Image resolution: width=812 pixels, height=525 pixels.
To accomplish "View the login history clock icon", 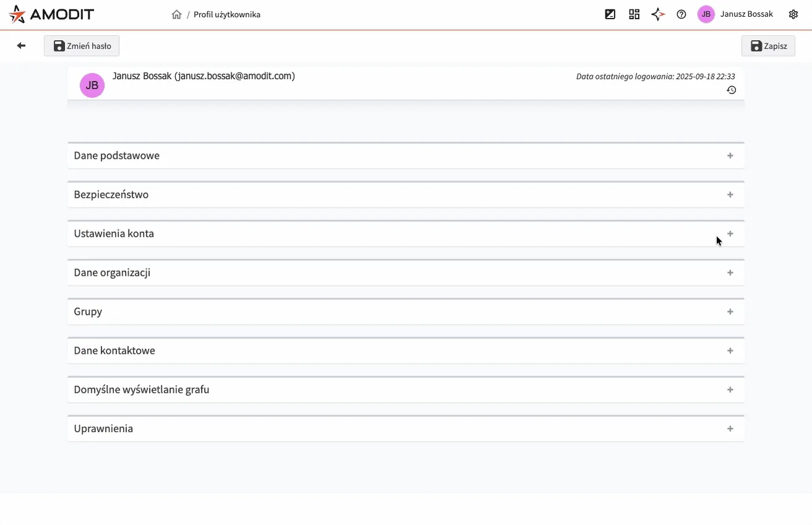I will [x=731, y=90].
